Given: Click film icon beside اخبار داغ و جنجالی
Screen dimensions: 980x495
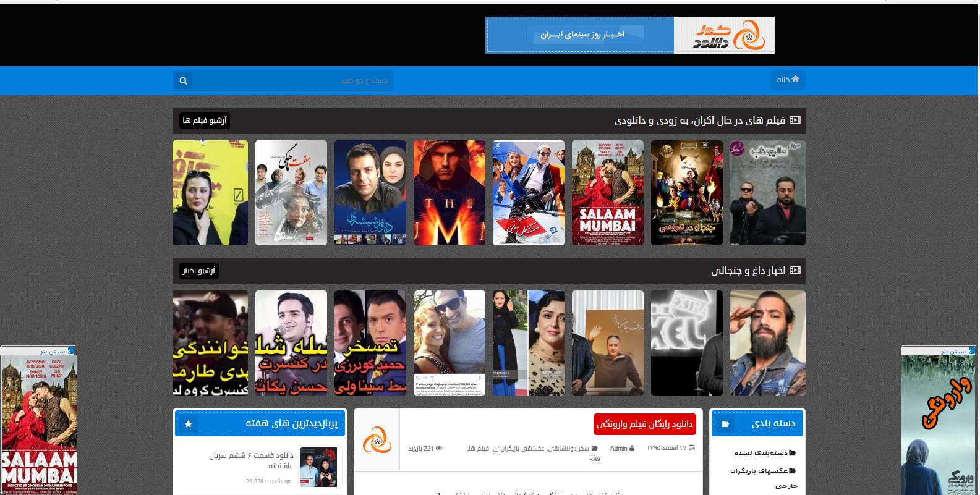Looking at the screenshot, I should [795, 270].
